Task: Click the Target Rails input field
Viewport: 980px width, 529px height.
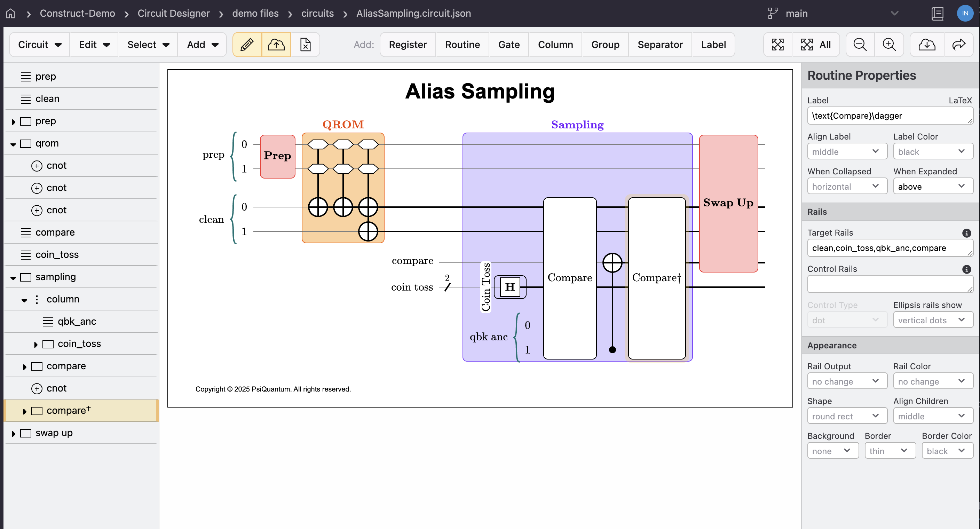Action: coord(890,248)
